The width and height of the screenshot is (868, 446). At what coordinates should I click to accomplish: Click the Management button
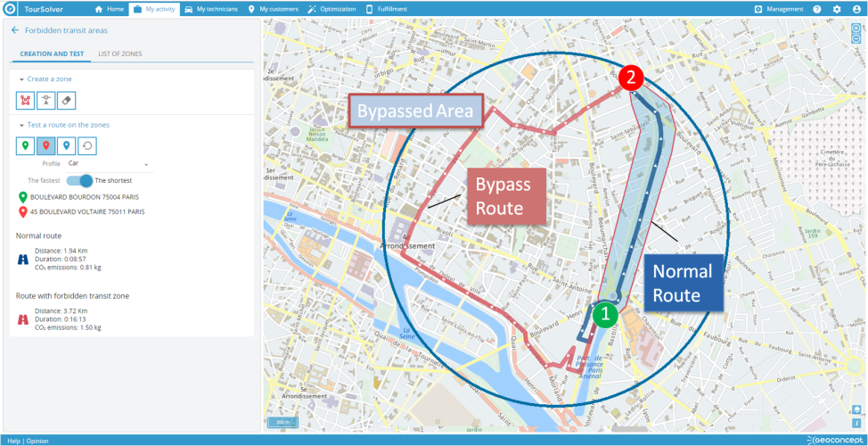click(x=778, y=9)
